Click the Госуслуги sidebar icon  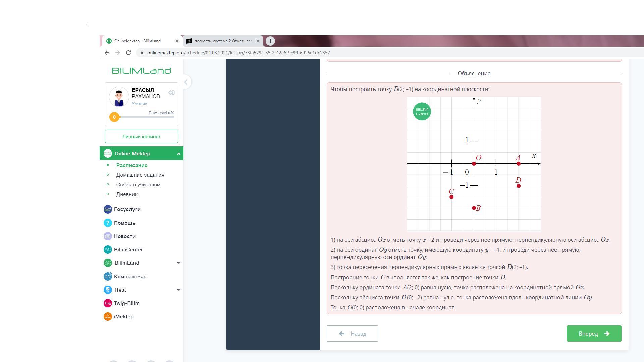(x=108, y=209)
